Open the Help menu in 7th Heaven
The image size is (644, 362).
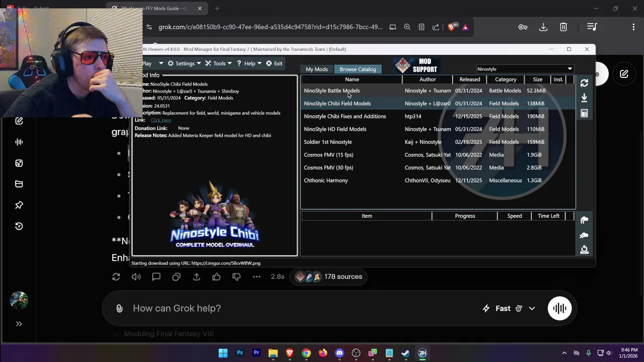click(x=250, y=63)
